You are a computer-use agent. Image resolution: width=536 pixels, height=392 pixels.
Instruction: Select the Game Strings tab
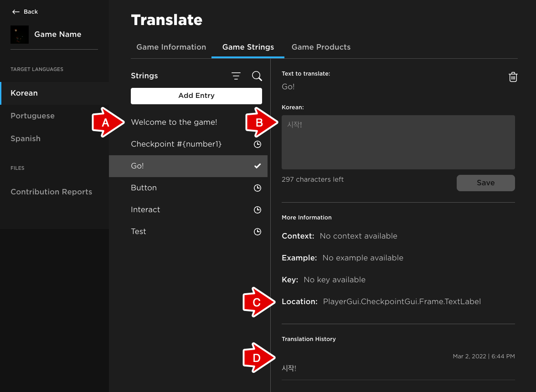point(248,47)
